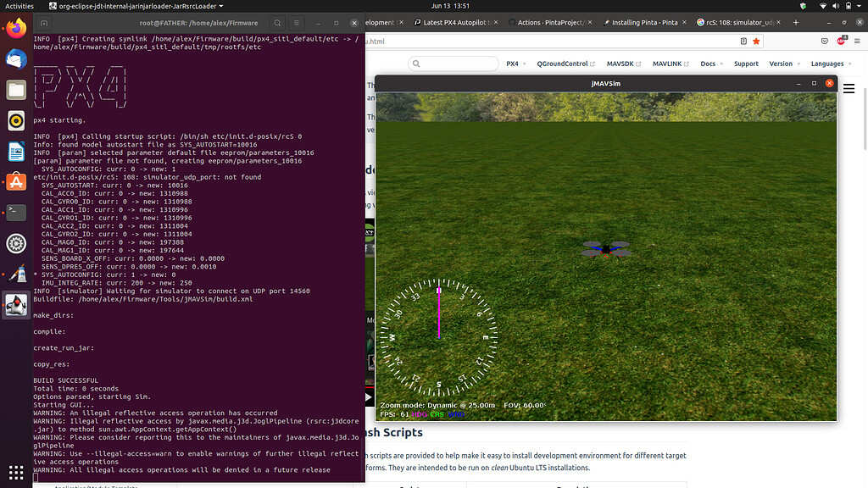
Task: Open the Files app from the dock
Action: [14, 89]
